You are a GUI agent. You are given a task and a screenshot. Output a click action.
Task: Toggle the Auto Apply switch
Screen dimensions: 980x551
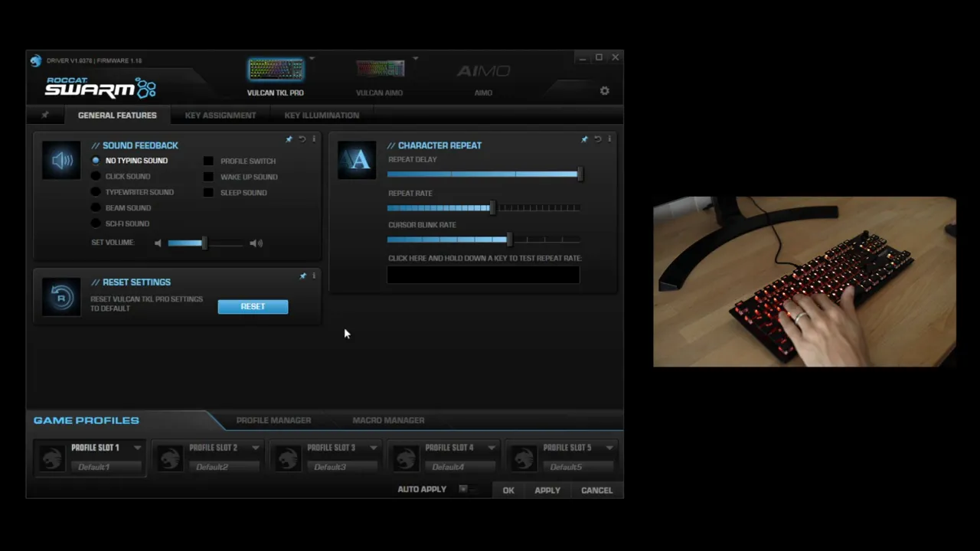467,489
